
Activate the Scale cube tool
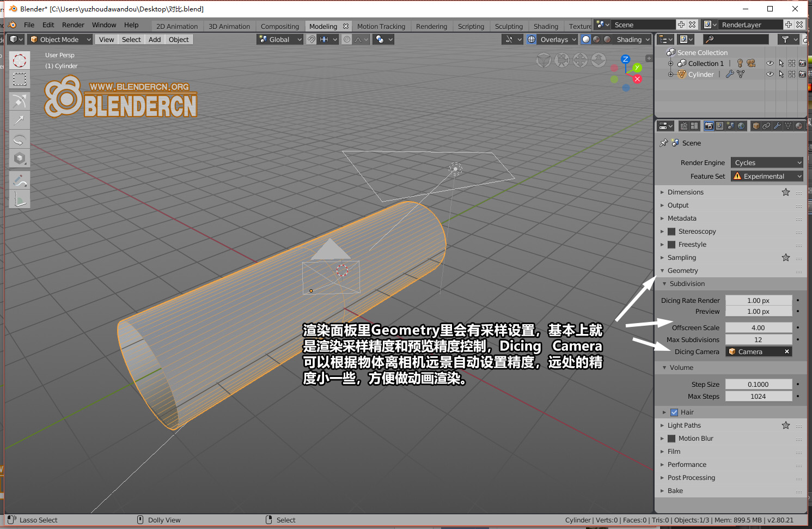point(20,159)
